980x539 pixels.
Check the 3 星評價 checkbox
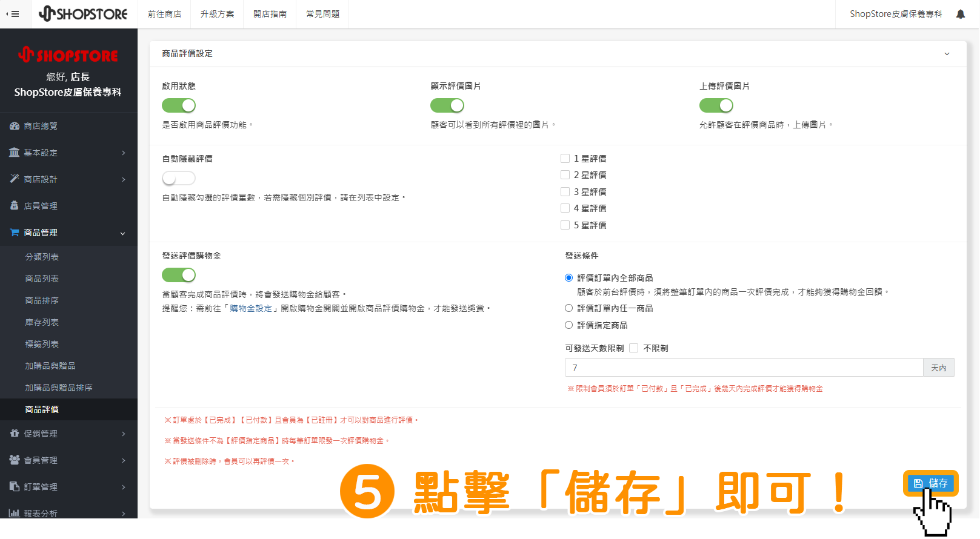pyautogui.click(x=565, y=192)
